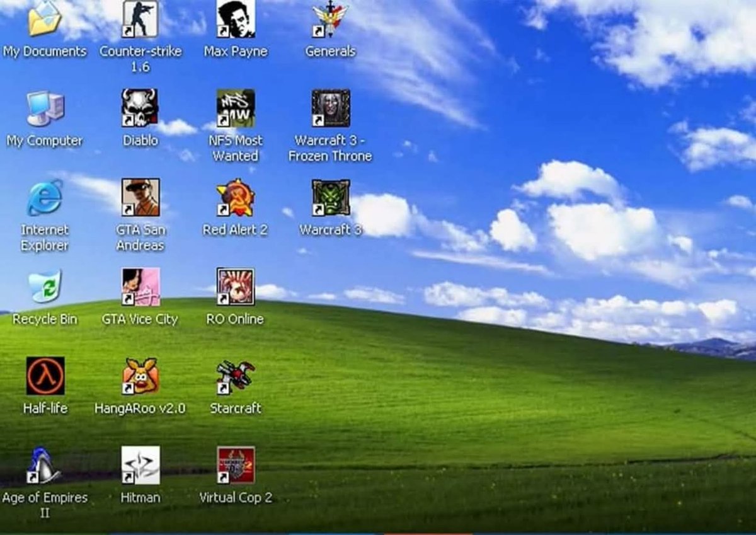756x535 pixels.
Task: Launch the GTA Vice City shortcut
Action: 140,287
